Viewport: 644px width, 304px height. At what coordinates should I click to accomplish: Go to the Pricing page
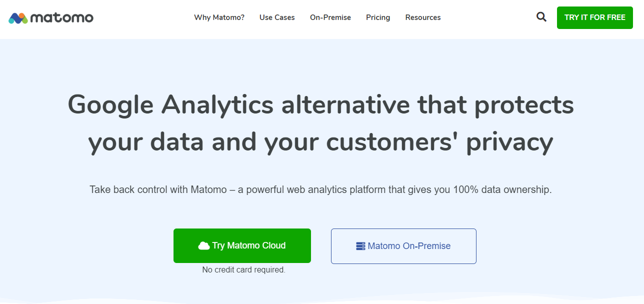point(378,17)
